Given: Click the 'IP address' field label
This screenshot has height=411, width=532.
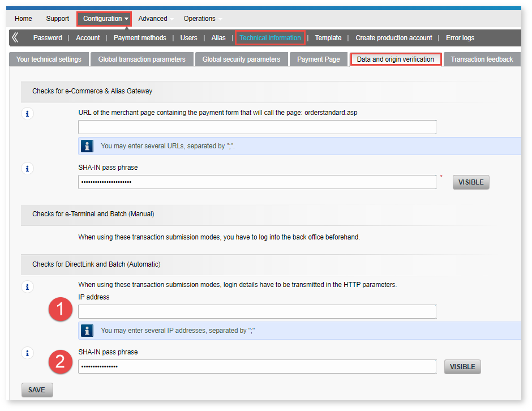Looking at the screenshot, I should click(93, 297).
